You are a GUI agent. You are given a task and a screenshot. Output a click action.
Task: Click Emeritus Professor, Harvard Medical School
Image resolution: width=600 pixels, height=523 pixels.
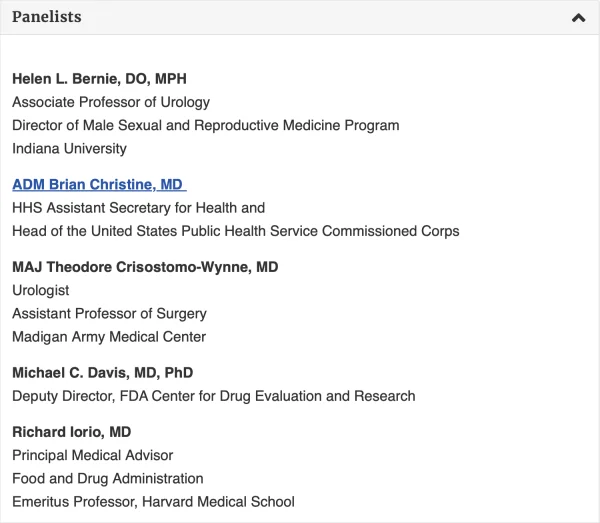click(153, 501)
